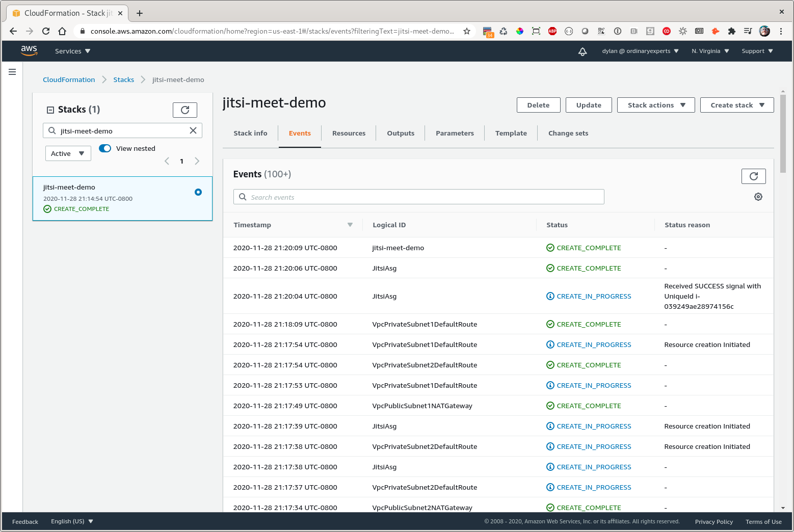Click the notifications bell icon
This screenshot has width=794, height=532.
(583, 51)
